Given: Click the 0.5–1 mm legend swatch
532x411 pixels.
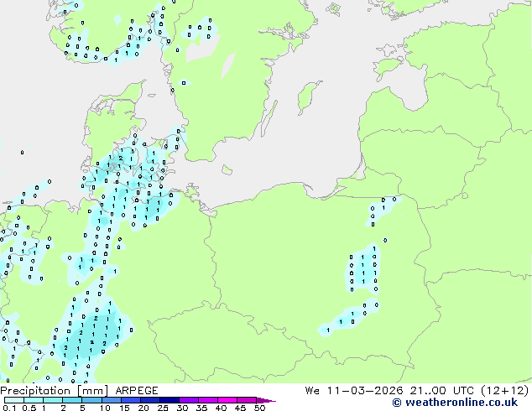Looking at the screenshot, I should 34,400.
